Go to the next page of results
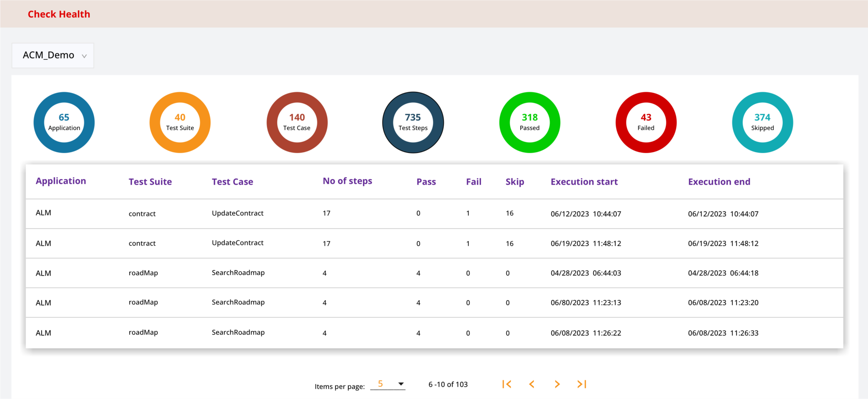868x399 pixels. [x=557, y=384]
